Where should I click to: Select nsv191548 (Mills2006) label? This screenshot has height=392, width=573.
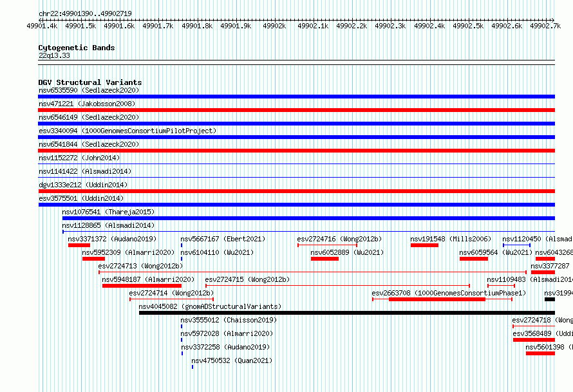pyautogui.click(x=451, y=239)
